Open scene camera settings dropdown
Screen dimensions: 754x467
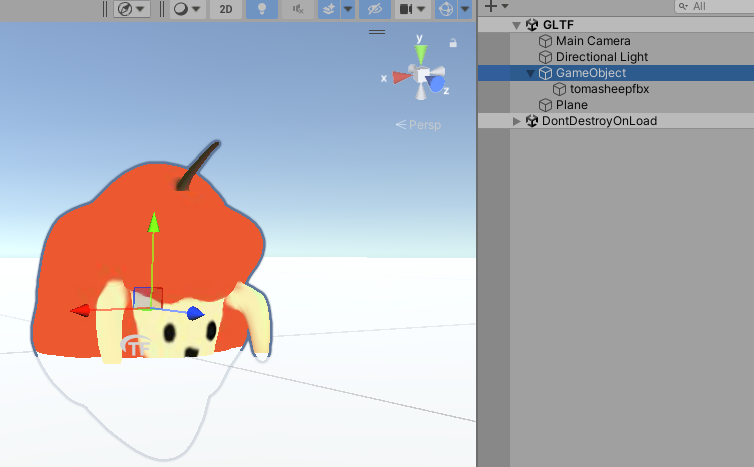[413, 9]
